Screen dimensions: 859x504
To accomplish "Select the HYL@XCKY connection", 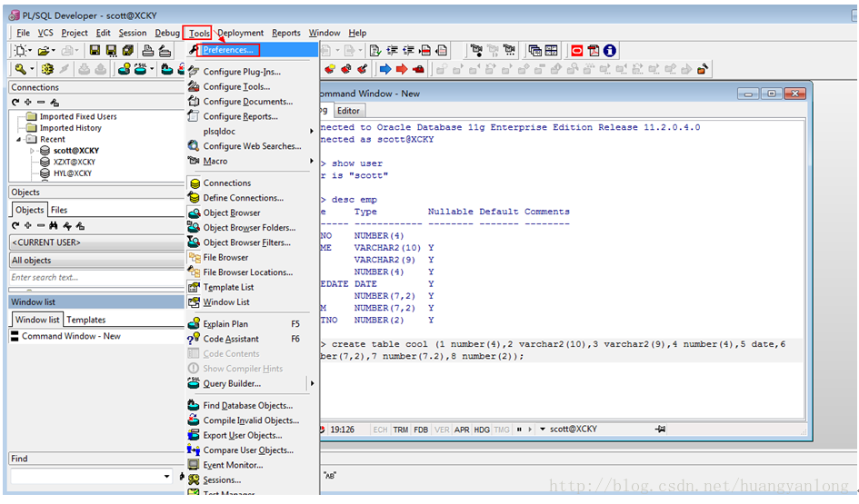I will pyautogui.click(x=73, y=173).
